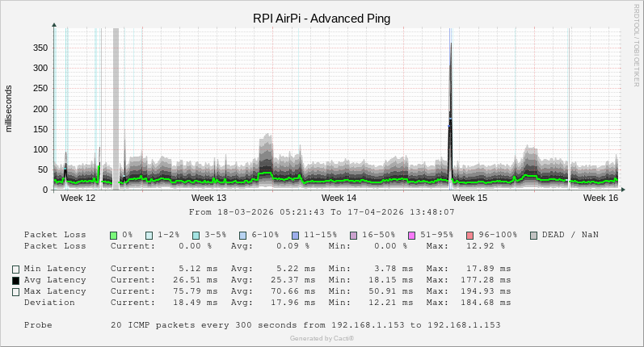Toggle the Max Latency legend box
Viewport: 644px width, 347px height.
(15, 292)
